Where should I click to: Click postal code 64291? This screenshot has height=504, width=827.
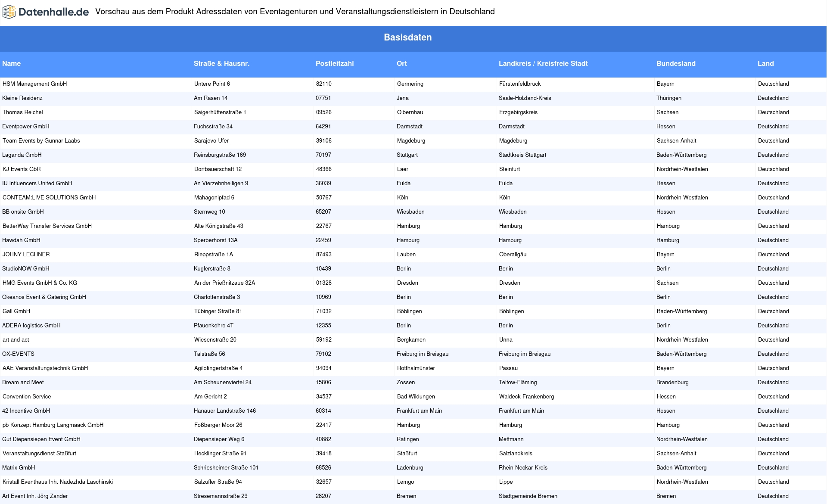point(323,127)
